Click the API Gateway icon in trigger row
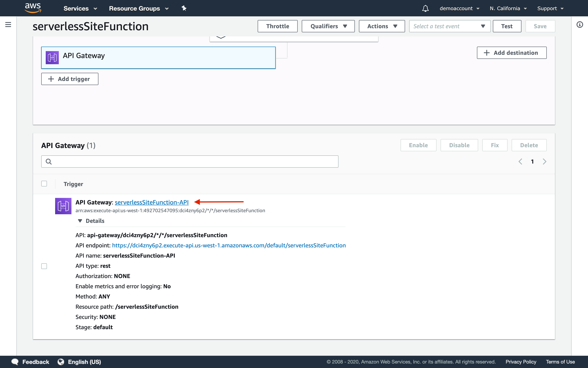The image size is (588, 368). pos(63,206)
